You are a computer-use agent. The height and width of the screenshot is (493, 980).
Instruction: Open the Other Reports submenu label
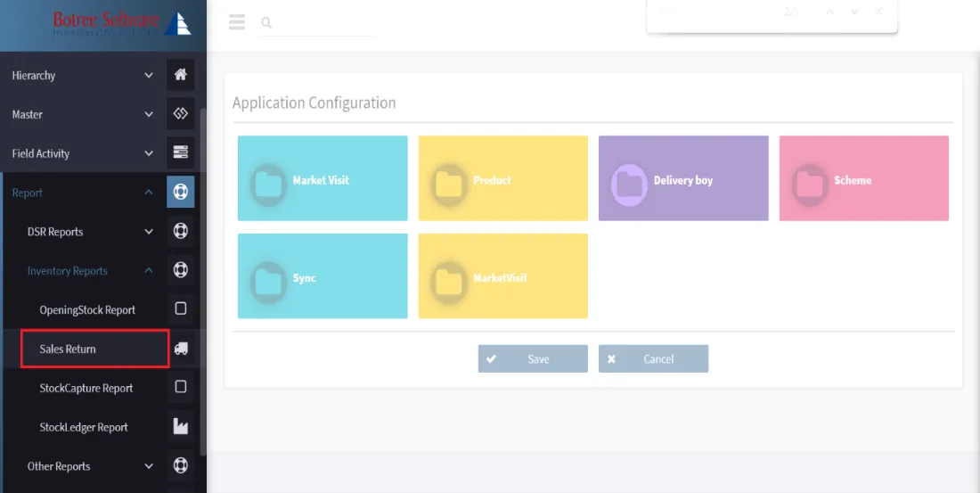pos(59,466)
